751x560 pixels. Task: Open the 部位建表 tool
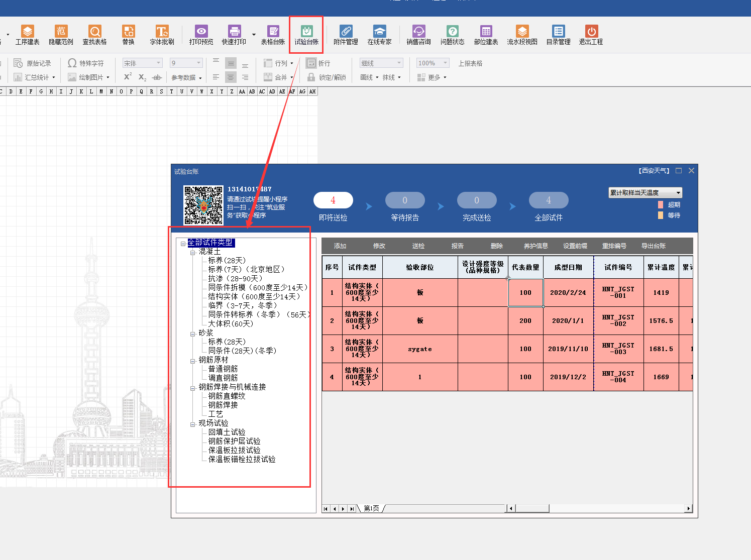tap(486, 35)
